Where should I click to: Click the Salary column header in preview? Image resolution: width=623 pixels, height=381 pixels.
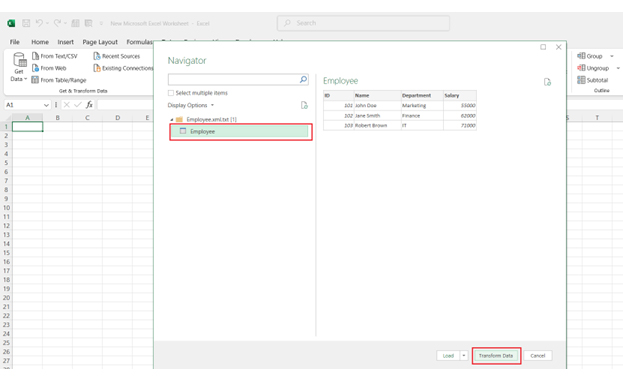coord(460,95)
